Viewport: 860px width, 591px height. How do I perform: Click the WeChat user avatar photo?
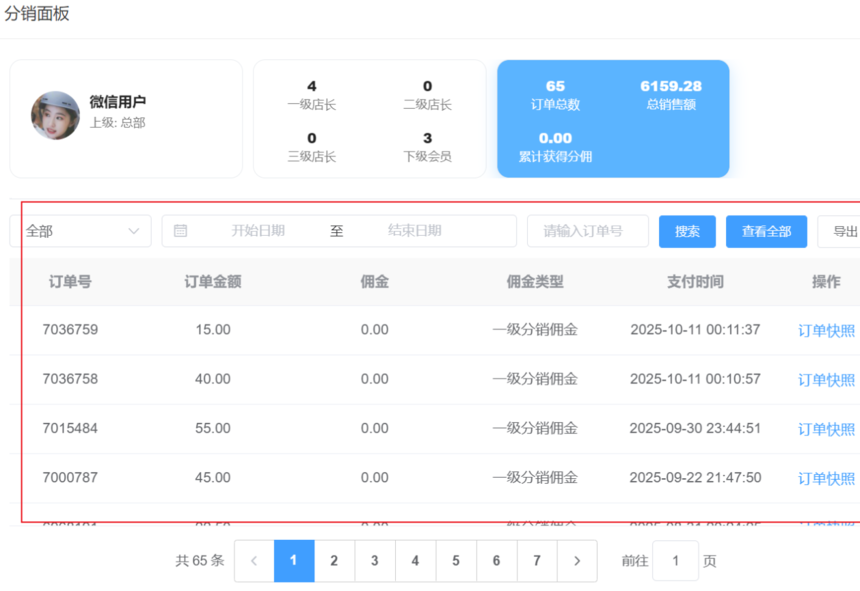click(55, 115)
